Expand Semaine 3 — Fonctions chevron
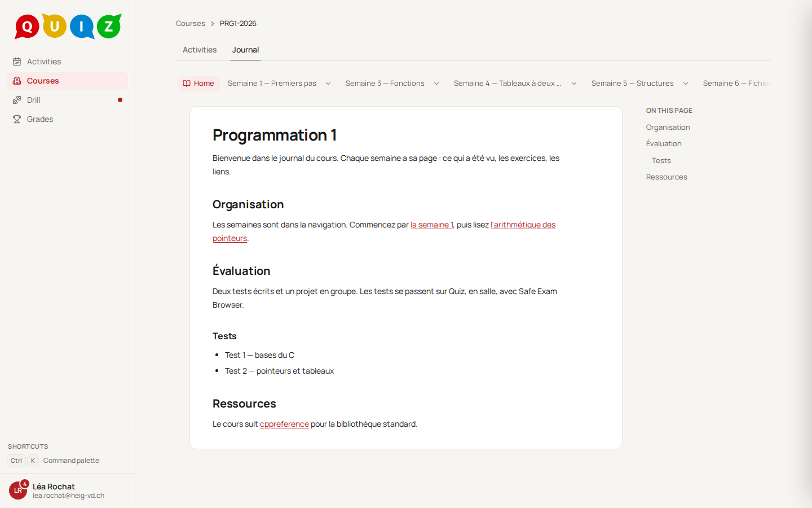 click(x=436, y=84)
